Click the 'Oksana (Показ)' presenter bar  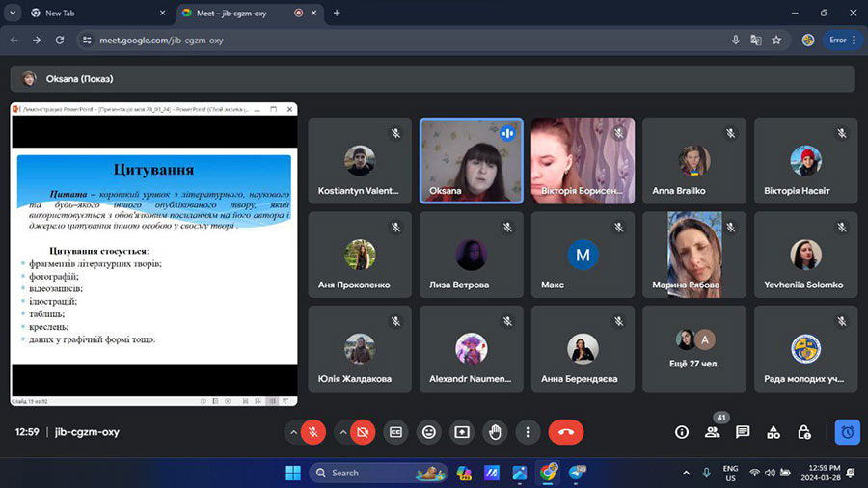click(x=432, y=78)
